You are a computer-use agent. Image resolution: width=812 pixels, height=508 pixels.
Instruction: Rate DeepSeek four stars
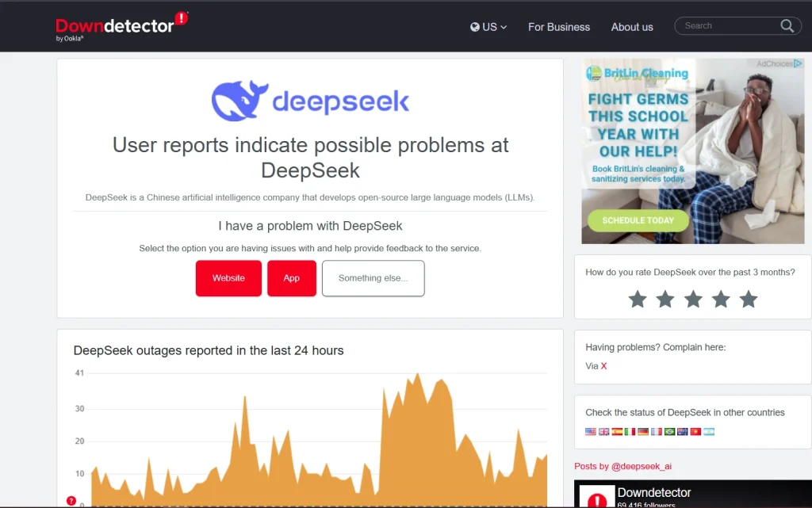coord(721,299)
